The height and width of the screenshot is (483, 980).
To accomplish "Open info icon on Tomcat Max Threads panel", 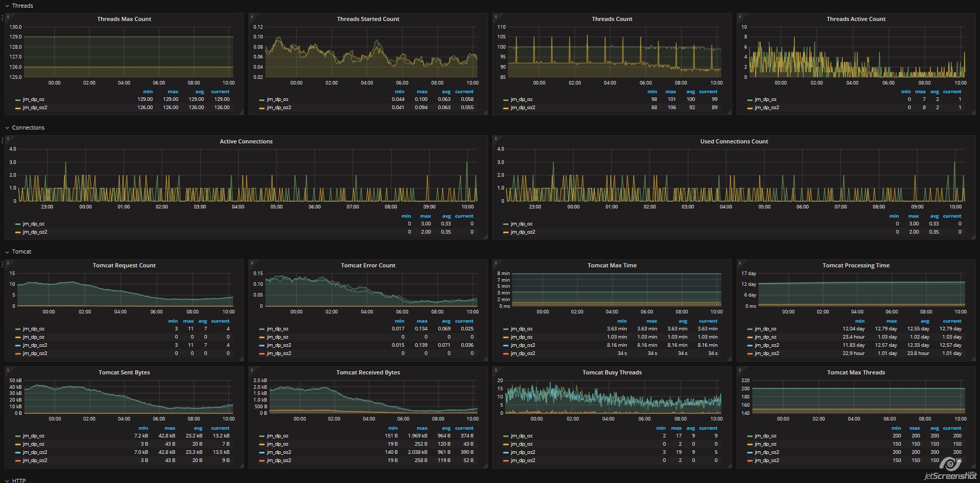I will point(740,369).
